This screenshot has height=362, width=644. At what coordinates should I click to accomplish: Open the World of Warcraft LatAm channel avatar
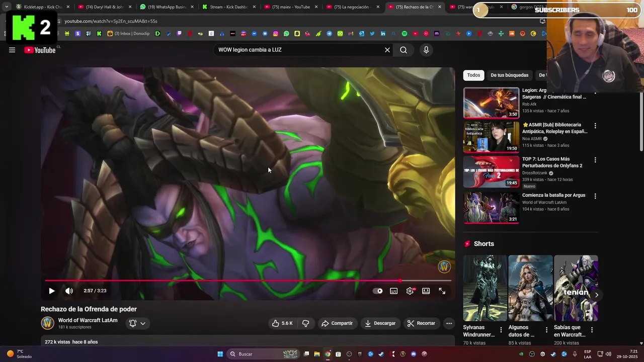[47, 323]
